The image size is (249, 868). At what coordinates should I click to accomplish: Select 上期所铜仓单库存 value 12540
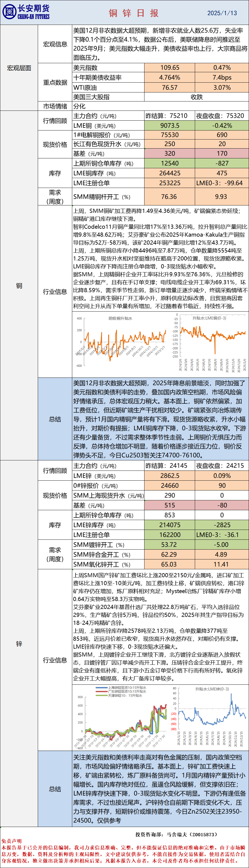(169, 163)
